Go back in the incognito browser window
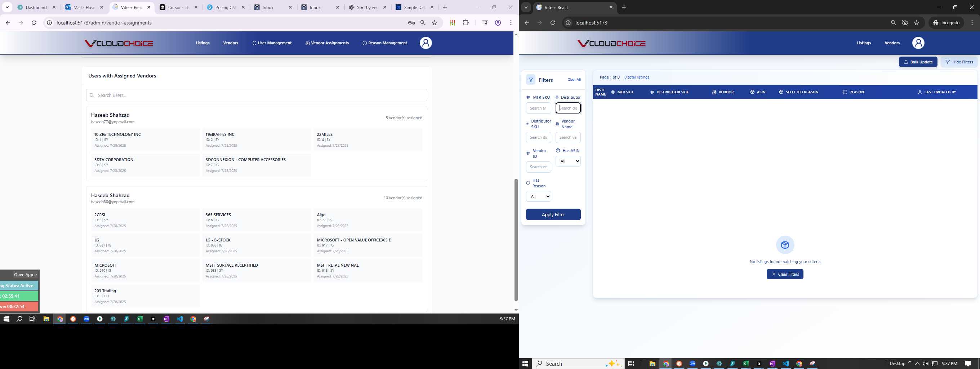This screenshot has width=980, height=369. (527, 23)
